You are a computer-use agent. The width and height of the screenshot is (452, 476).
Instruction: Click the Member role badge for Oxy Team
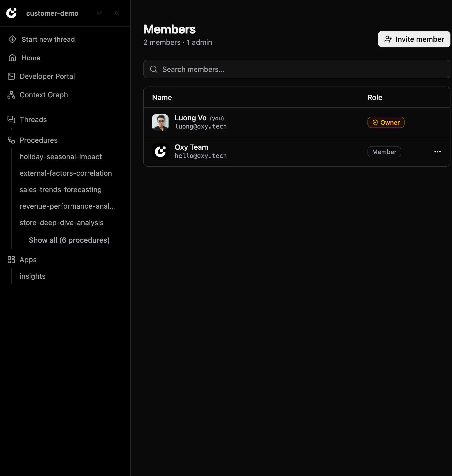click(384, 152)
